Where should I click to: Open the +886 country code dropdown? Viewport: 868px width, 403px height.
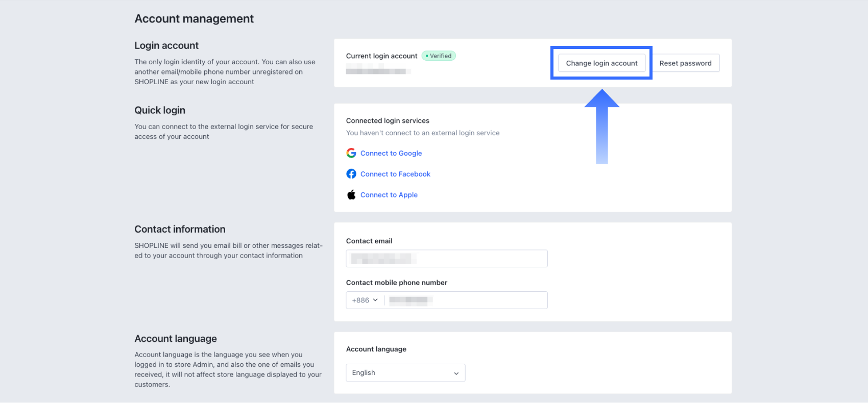point(365,300)
